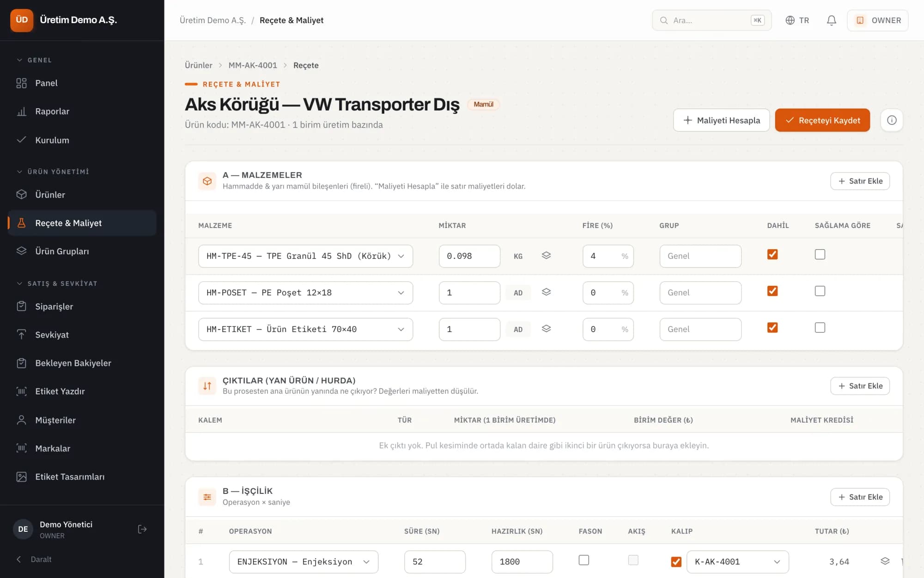Go to Siparişler in sidebar

click(x=82, y=307)
